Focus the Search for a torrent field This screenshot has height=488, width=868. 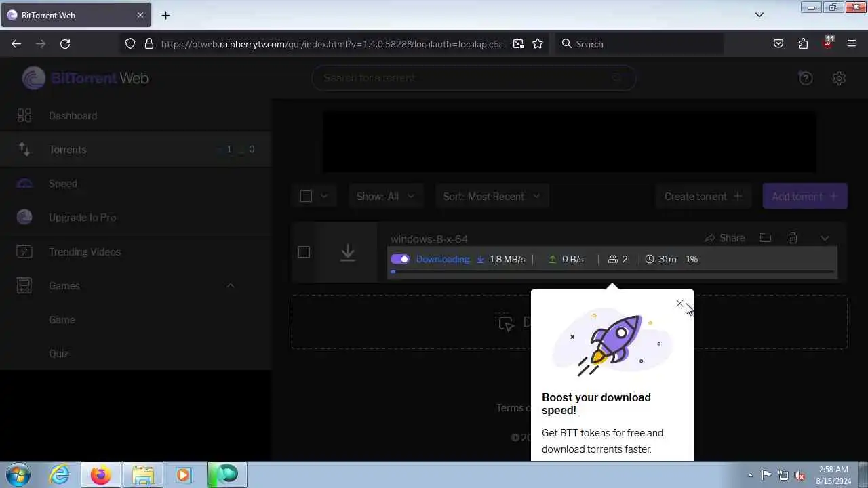(473, 78)
